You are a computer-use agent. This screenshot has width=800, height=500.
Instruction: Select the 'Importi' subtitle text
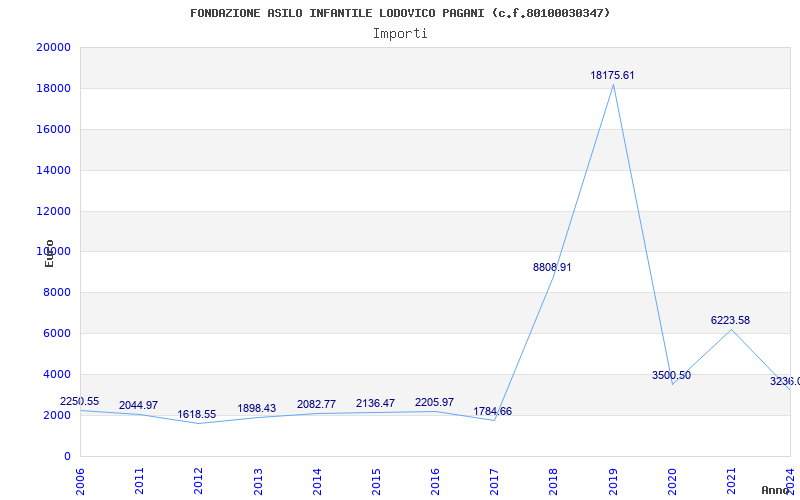point(400,34)
